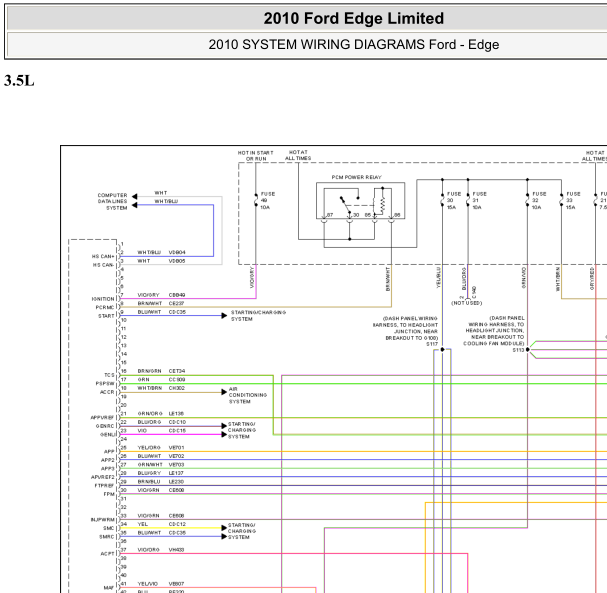Click the 'SMRC' pin label
607x593 pixels.
pyautogui.click(x=107, y=537)
